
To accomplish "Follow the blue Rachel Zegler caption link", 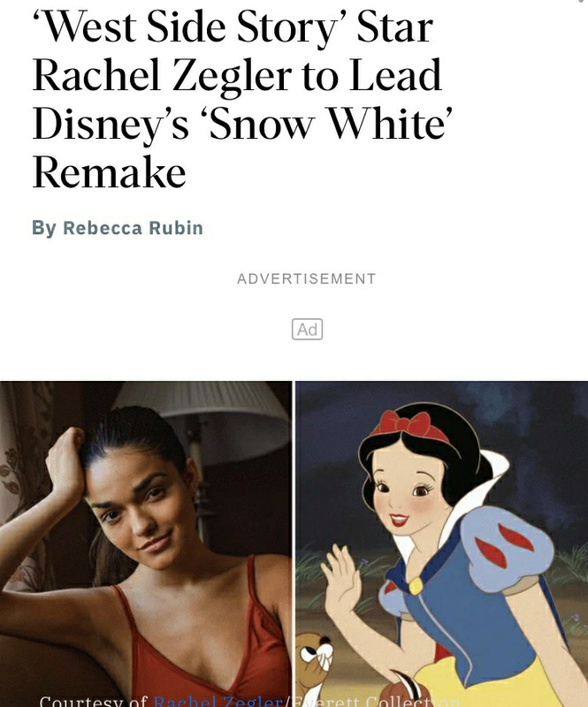I will tap(218, 702).
